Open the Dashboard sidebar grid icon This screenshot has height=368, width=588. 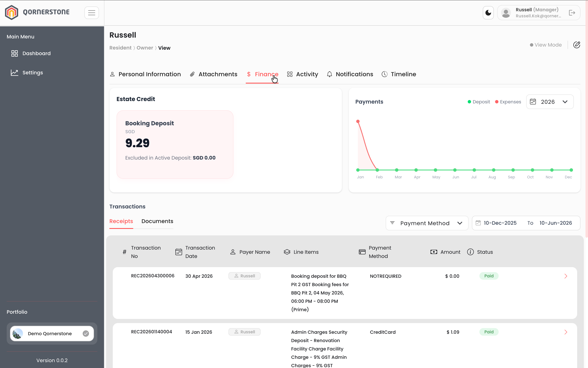(x=15, y=53)
